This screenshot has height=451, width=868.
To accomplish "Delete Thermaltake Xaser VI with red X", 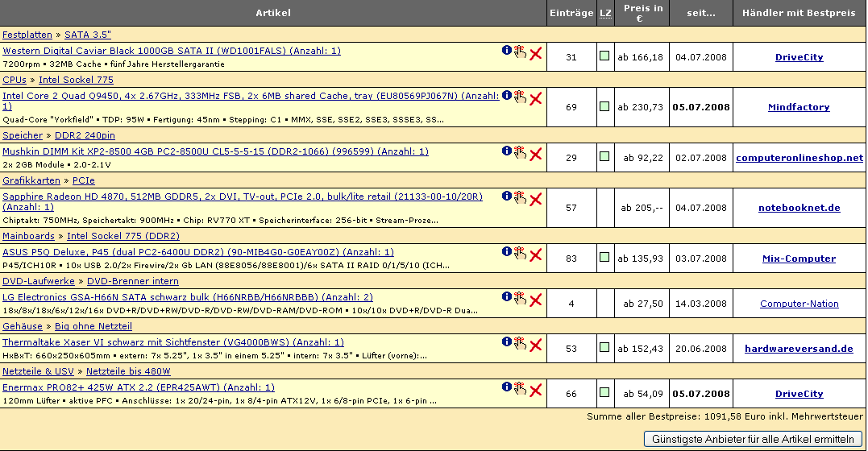I will [x=535, y=345].
